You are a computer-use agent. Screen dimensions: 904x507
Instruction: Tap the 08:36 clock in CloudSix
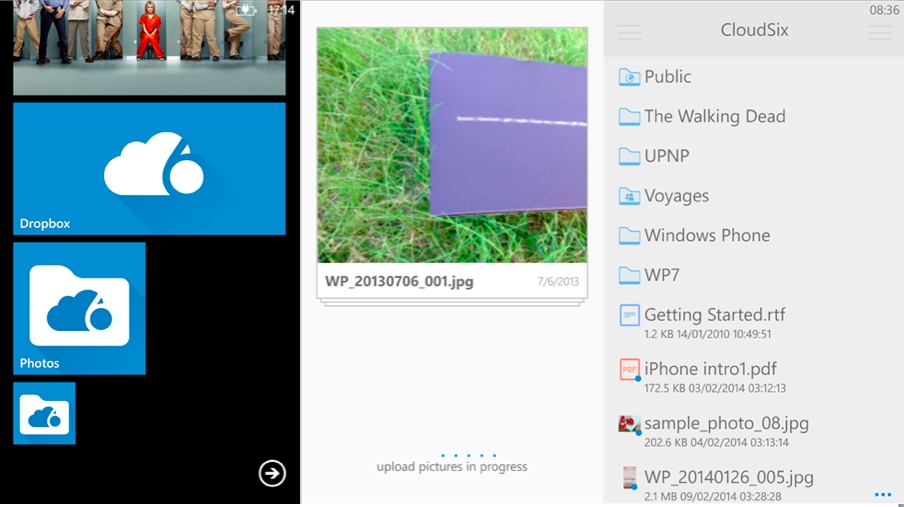coord(884,10)
